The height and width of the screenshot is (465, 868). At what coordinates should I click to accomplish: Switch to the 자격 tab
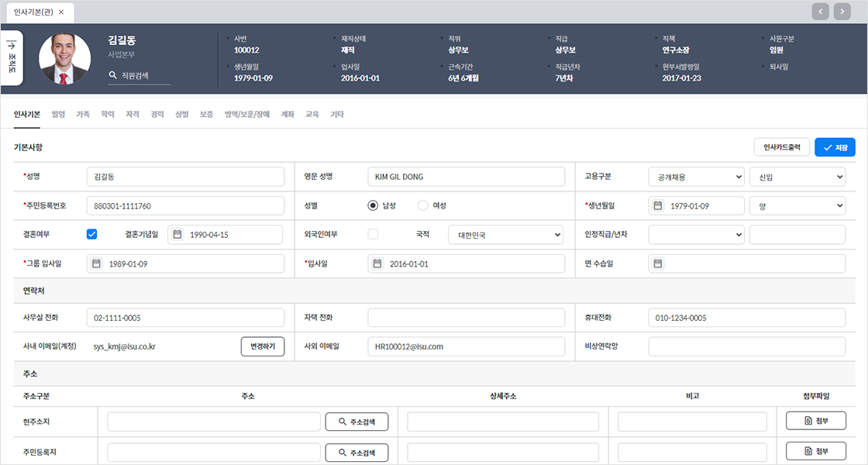(x=133, y=115)
